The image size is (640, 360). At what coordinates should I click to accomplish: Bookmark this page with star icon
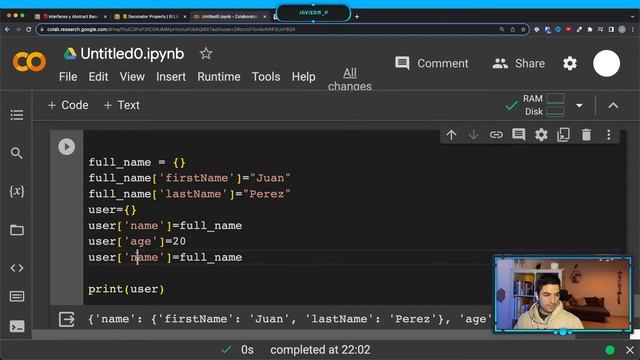coord(523,29)
